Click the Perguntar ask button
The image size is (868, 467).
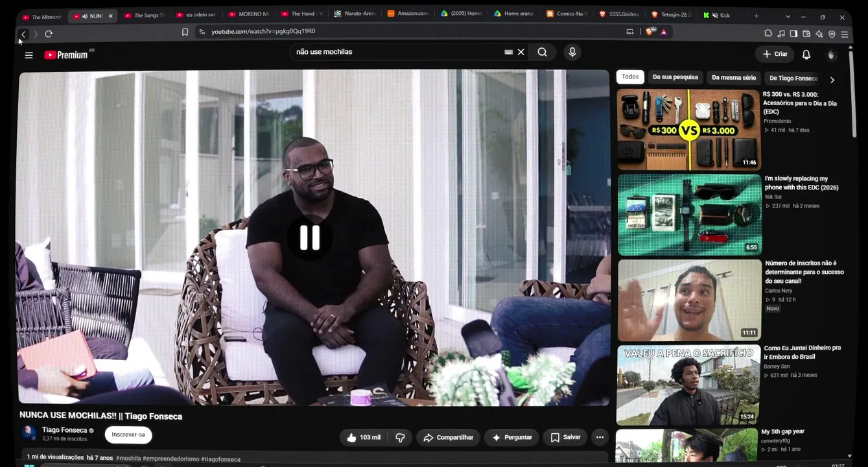pos(511,438)
